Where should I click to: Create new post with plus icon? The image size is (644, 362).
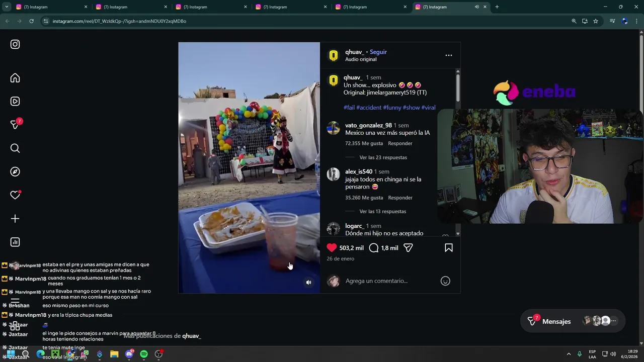[x=15, y=219]
